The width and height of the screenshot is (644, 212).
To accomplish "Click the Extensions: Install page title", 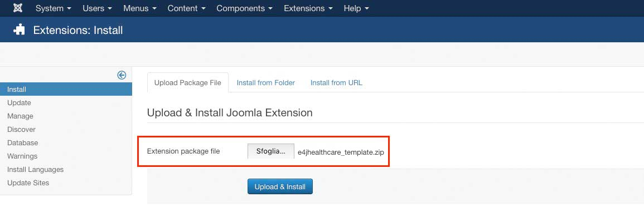I will coord(78,30).
